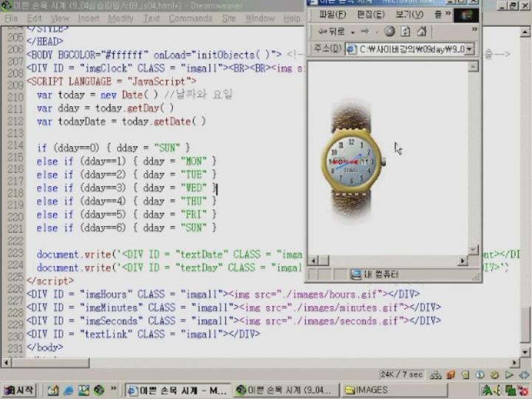Open the 파일(F) menu in Internet Explorer
The width and height of the screenshot is (532, 399).
[x=332, y=15]
